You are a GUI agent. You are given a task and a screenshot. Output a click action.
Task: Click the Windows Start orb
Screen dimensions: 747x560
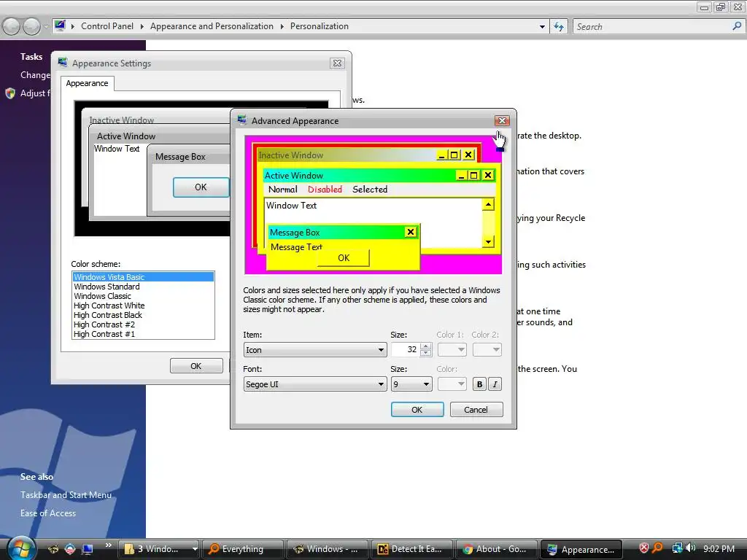pyautogui.click(x=20, y=548)
